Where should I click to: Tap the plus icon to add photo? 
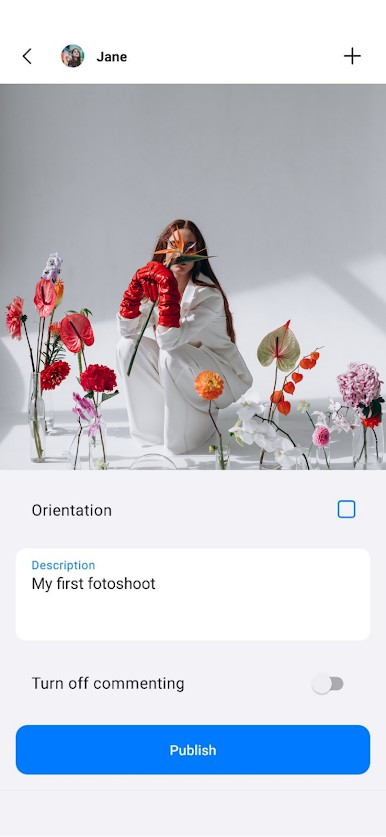352,56
